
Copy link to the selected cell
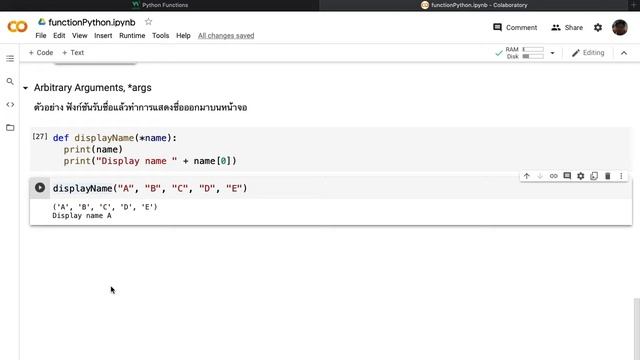pos(553,176)
